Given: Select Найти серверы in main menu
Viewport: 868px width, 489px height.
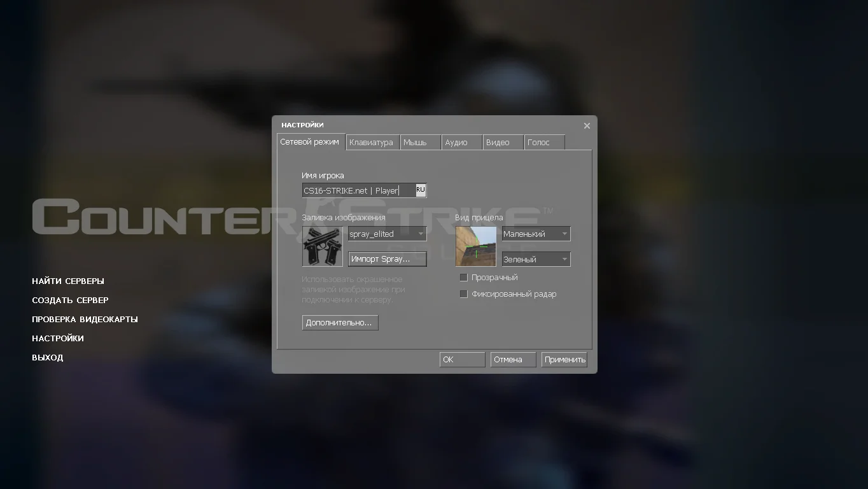Looking at the screenshot, I should click(x=68, y=281).
